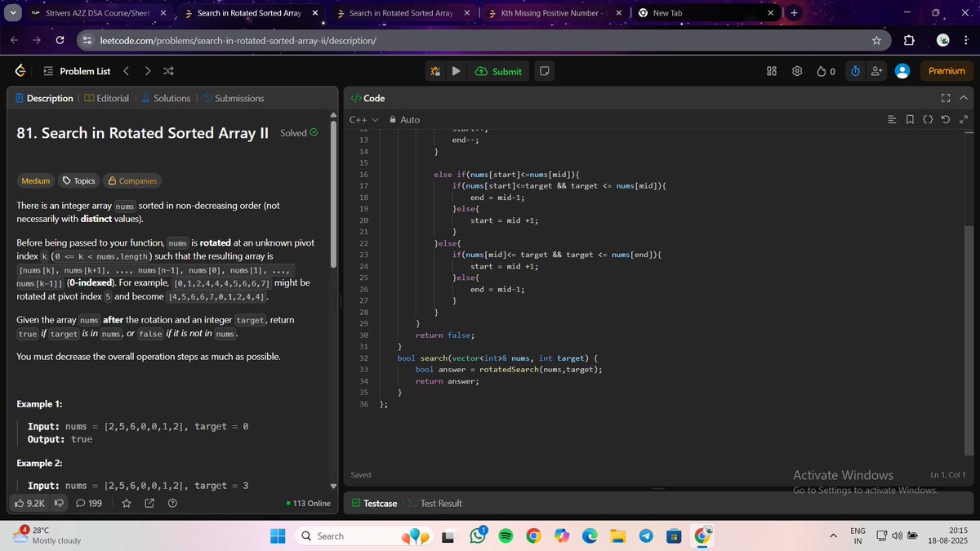Maximize the Code panel

coord(946,98)
